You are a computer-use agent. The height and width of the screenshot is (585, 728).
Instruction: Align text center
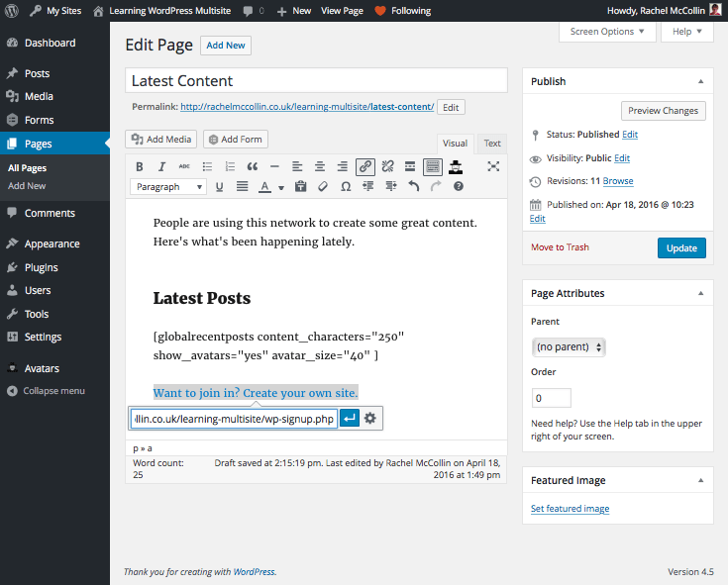click(320, 166)
